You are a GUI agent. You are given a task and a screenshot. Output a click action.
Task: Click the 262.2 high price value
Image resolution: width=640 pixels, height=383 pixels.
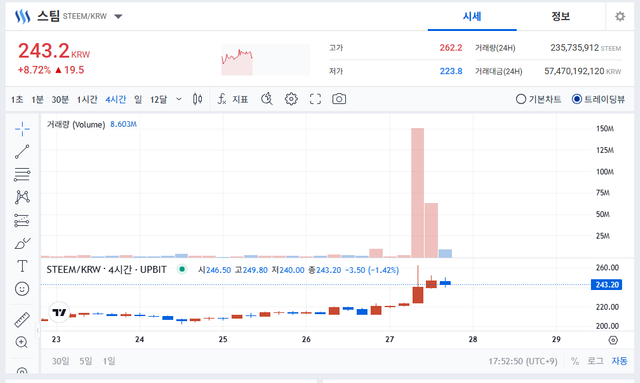click(x=451, y=48)
